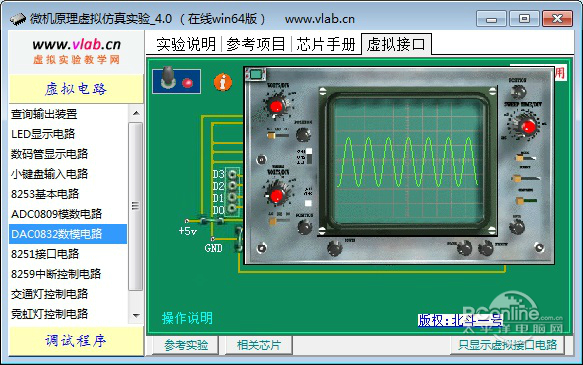Image resolution: width=583 pixels, height=365 pixels.
Task: Toggle the third slide switch on right panel
Action: click(526, 201)
